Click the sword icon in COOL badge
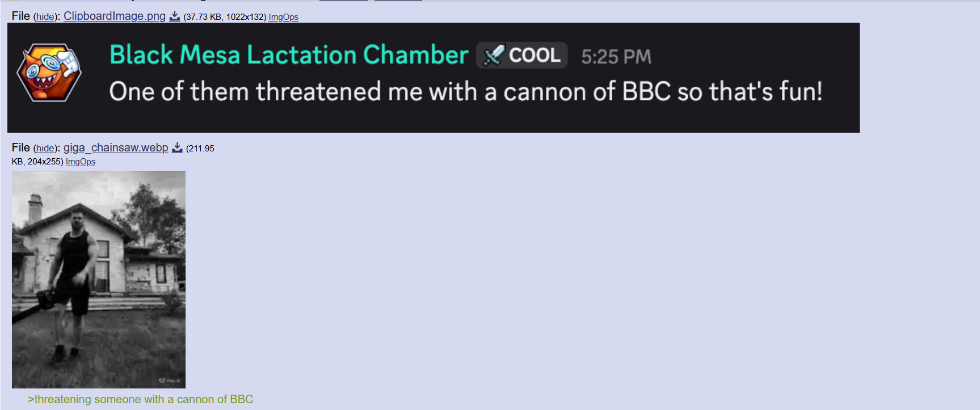 (x=493, y=56)
